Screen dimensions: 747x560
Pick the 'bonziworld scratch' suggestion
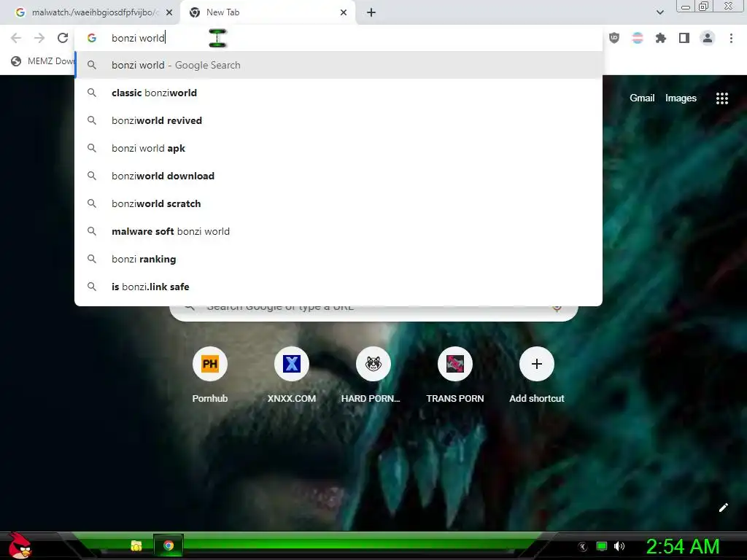(x=338, y=203)
